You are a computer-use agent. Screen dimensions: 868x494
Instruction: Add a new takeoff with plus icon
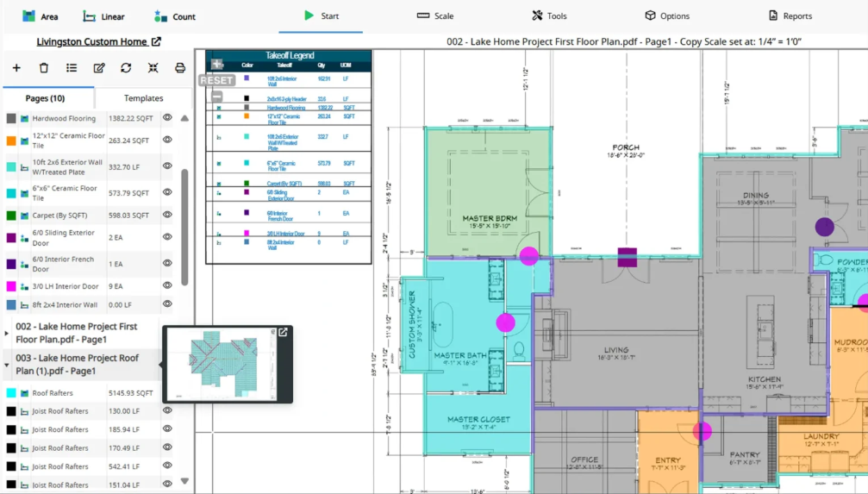point(16,67)
